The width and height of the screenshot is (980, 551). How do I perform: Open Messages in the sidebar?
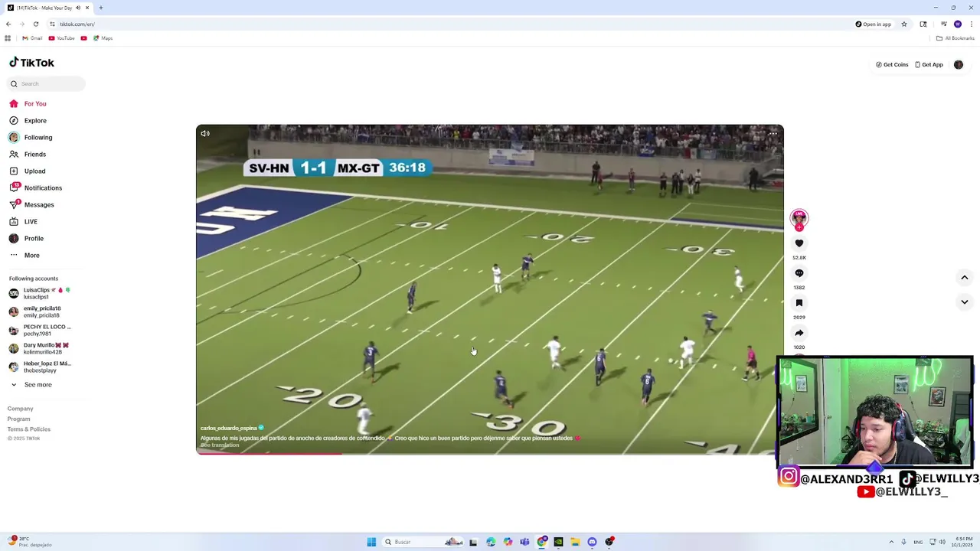(x=32, y=204)
